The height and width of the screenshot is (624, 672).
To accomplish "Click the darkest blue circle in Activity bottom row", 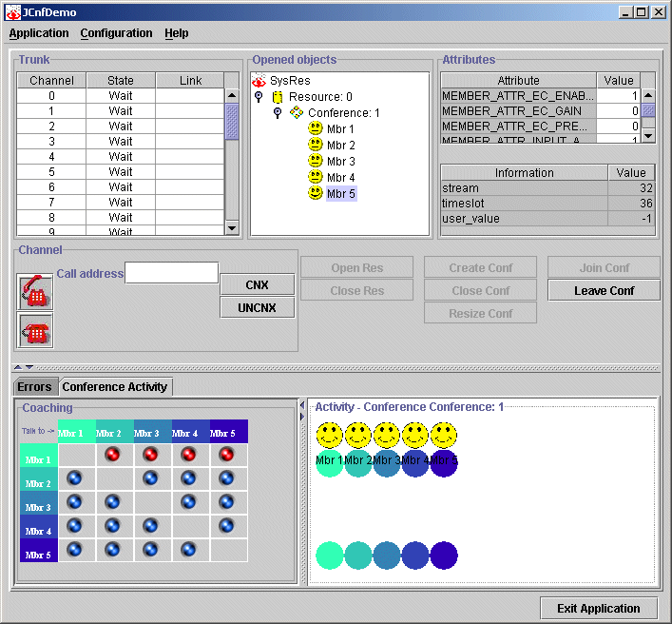I will click(x=444, y=556).
